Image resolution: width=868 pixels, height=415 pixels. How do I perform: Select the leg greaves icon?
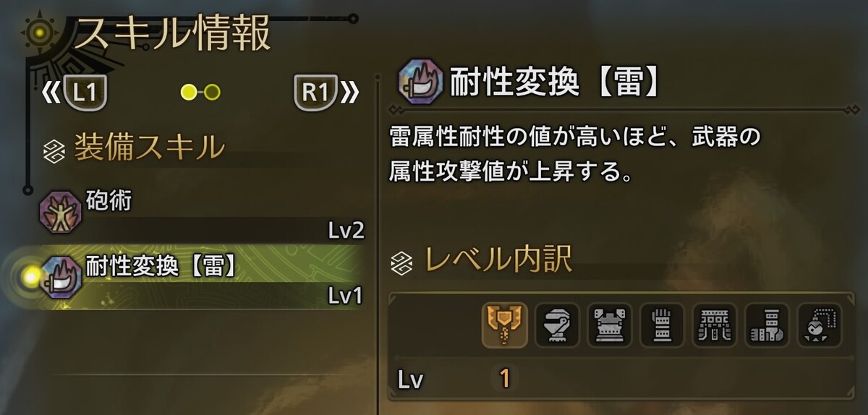(767, 325)
